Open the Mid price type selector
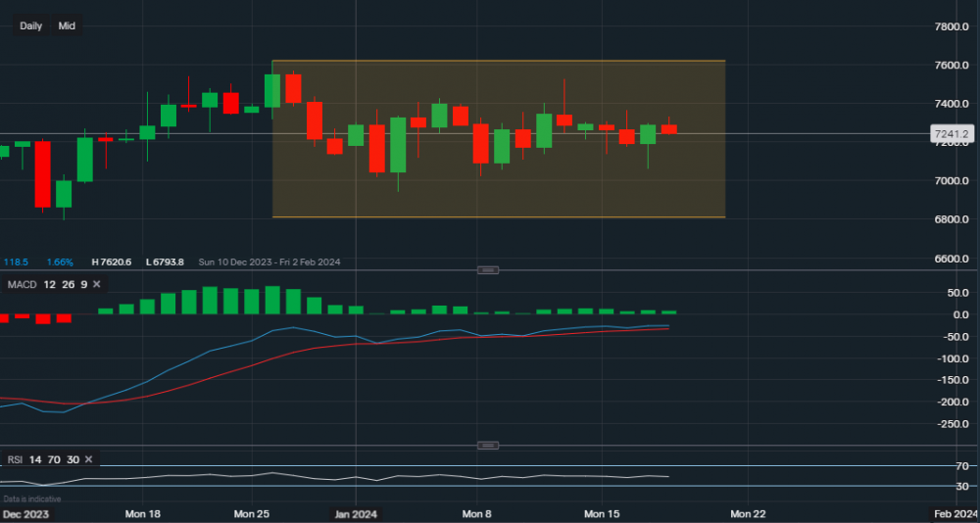 coord(67,25)
